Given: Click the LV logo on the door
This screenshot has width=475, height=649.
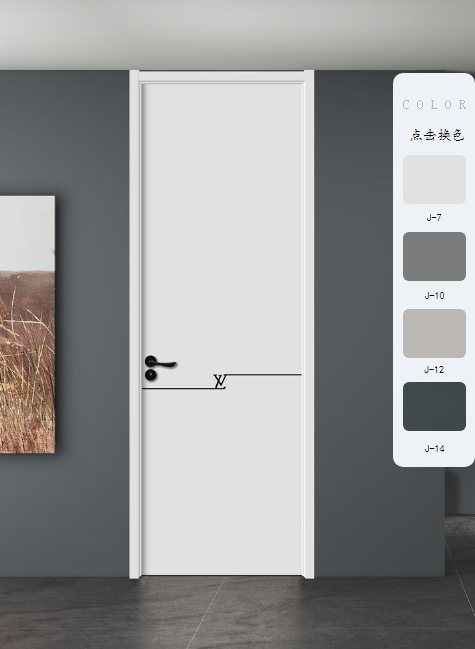Looking at the screenshot, I should pyautogui.click(x=220, y=382).
